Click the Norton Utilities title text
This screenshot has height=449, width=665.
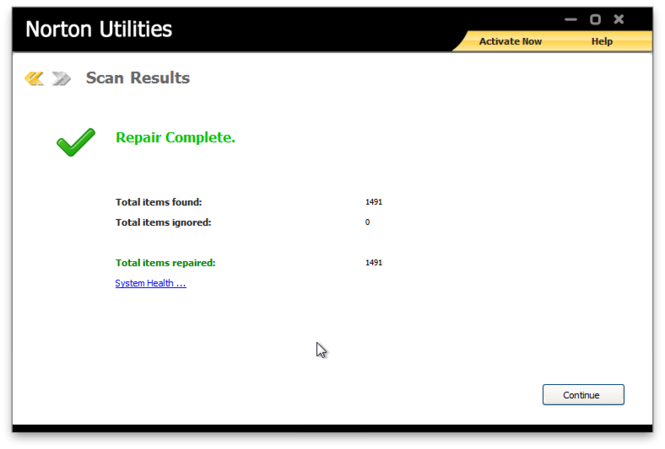click(x=99, y=29)
